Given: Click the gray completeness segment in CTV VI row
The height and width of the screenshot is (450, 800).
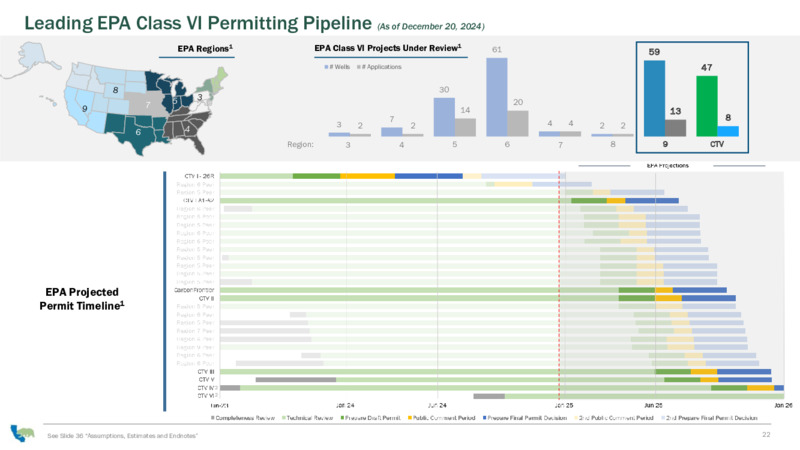Looking at the screenshot, I should tap(489, 396).
